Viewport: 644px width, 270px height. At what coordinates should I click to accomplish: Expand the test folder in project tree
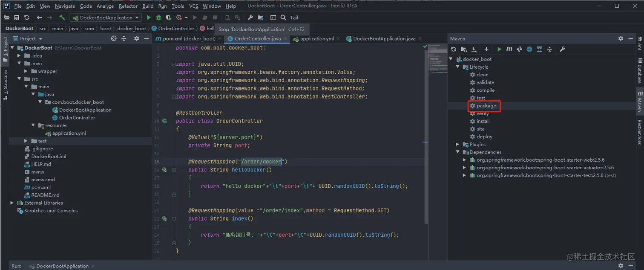tap(26, 141)
